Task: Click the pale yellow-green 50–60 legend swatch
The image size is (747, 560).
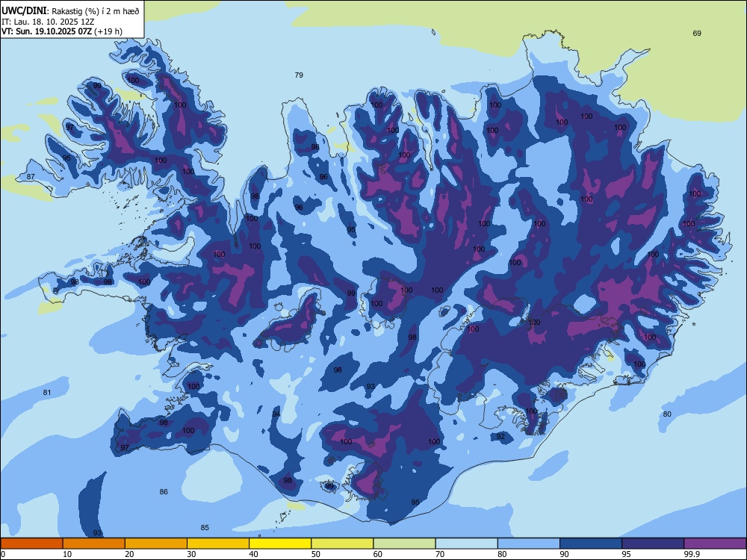Action: click(342, 544)
